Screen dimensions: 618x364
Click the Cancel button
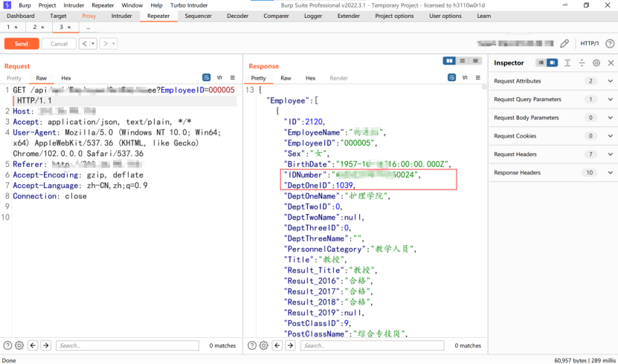pos(59,44)
